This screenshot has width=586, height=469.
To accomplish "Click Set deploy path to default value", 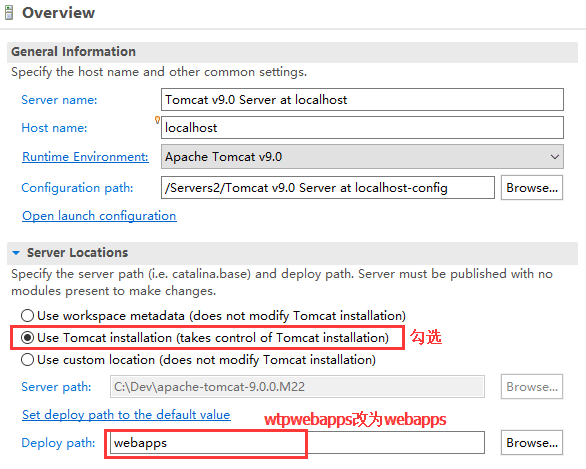I will click(x=126, y=415).
